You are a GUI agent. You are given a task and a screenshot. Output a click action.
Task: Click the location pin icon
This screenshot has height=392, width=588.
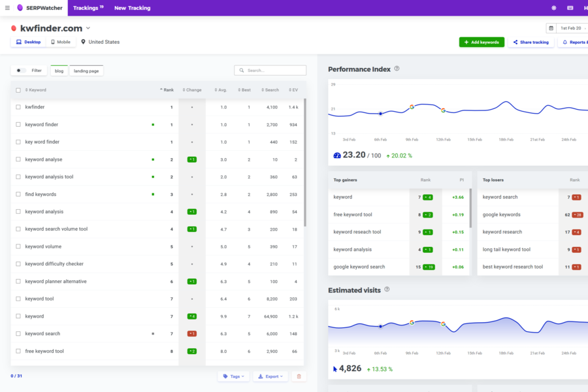click(83, 42)
